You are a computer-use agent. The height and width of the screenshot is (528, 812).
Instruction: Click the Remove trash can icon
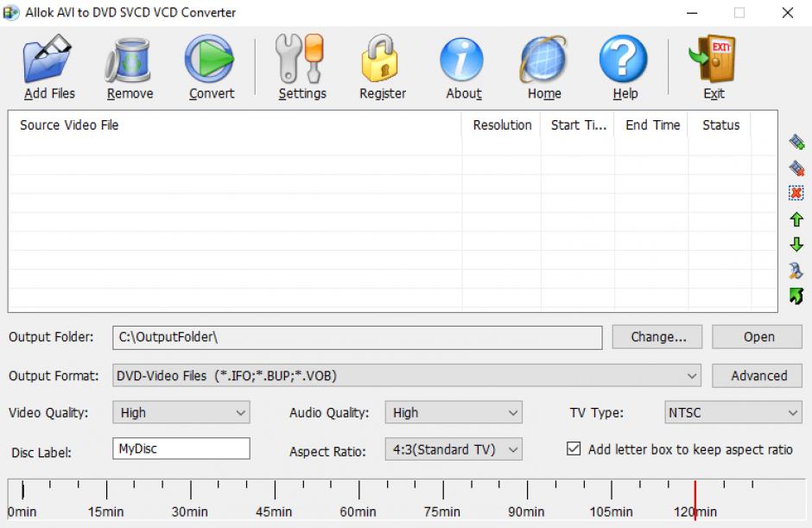click(129, 60)
